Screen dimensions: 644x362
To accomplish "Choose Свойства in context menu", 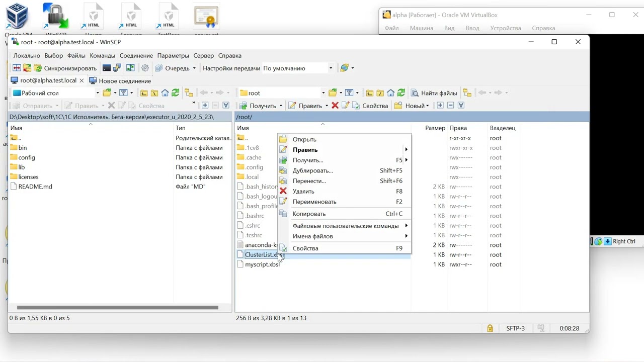I will pyautogui.click(x=345, y=248).
